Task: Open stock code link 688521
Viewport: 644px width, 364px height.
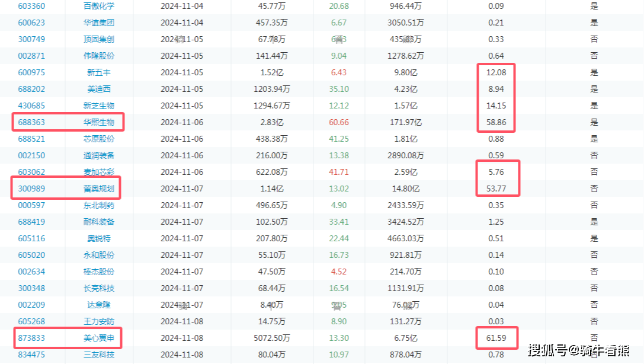Action: (x=31, y=139)
